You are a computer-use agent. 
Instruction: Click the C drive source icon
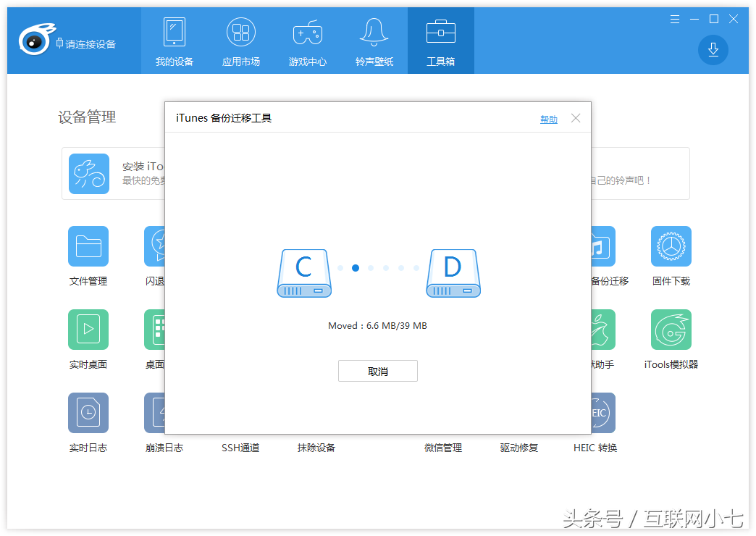coord(304,273)
